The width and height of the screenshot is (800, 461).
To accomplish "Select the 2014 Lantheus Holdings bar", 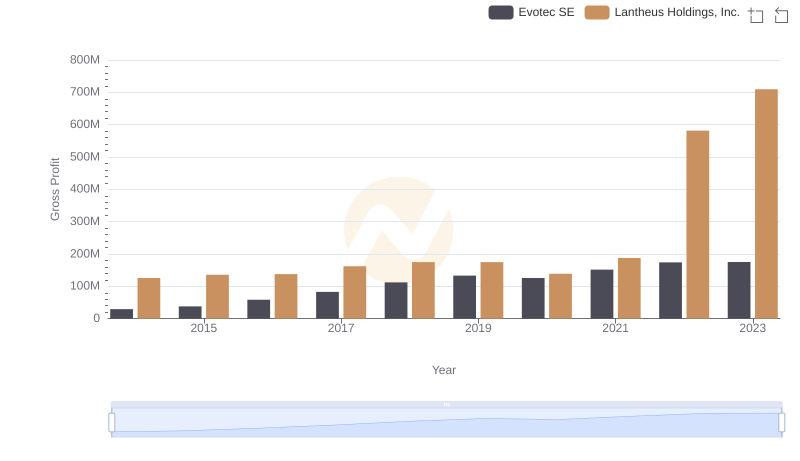I will pos(149,298).
